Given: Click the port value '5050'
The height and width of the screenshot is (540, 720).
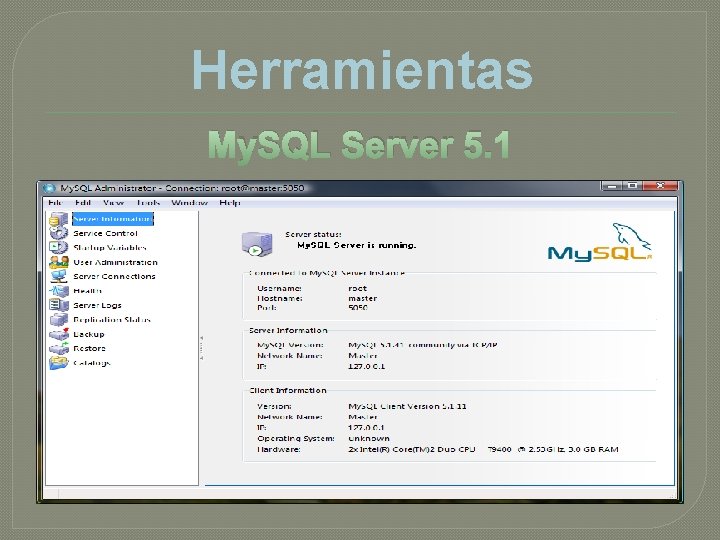Looking at the screenshot, I should click(358, 308).
